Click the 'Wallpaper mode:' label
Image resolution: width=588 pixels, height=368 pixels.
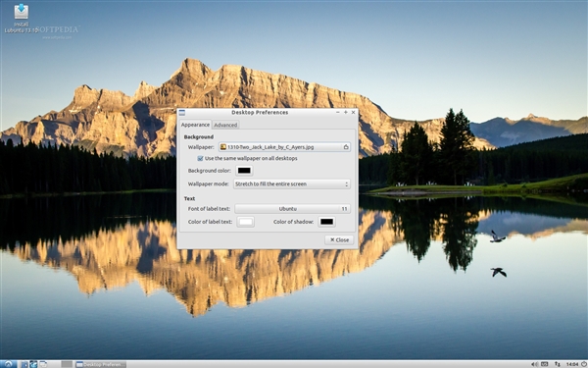pos(208,184)
